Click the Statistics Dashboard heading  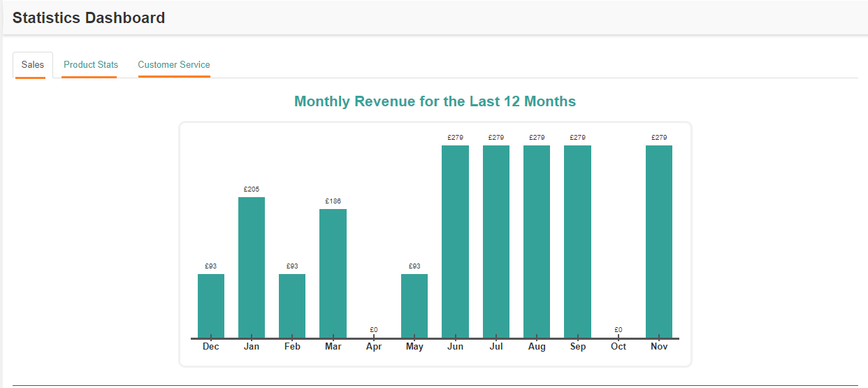(x=89, y=18)
